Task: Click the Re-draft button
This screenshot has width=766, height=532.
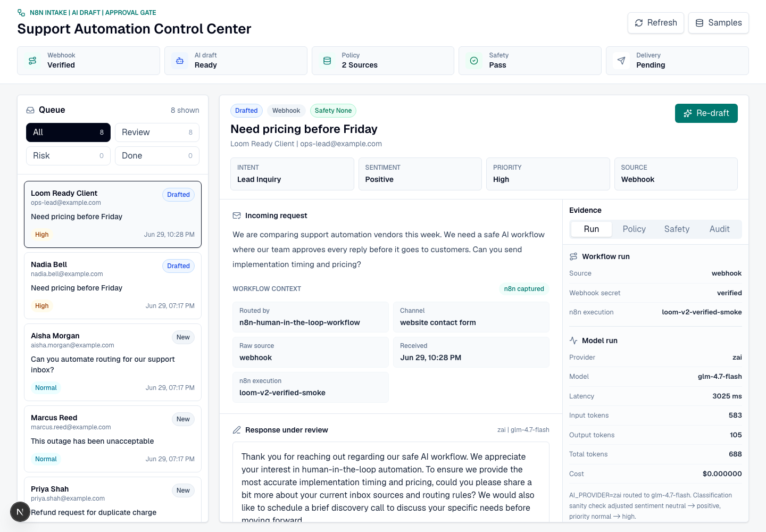Action: (706, 113)
